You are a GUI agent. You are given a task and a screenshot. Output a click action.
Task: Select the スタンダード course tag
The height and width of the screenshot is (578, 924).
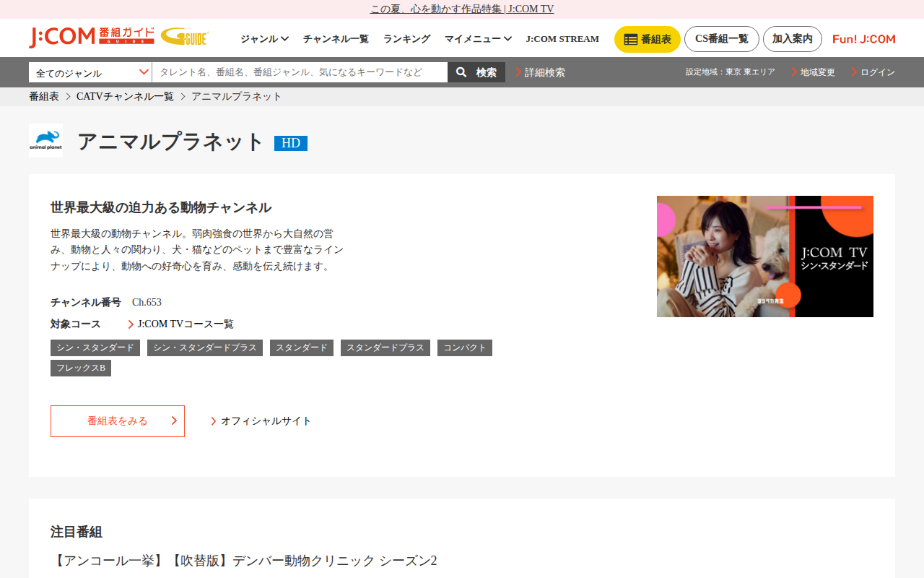[302, 348]
